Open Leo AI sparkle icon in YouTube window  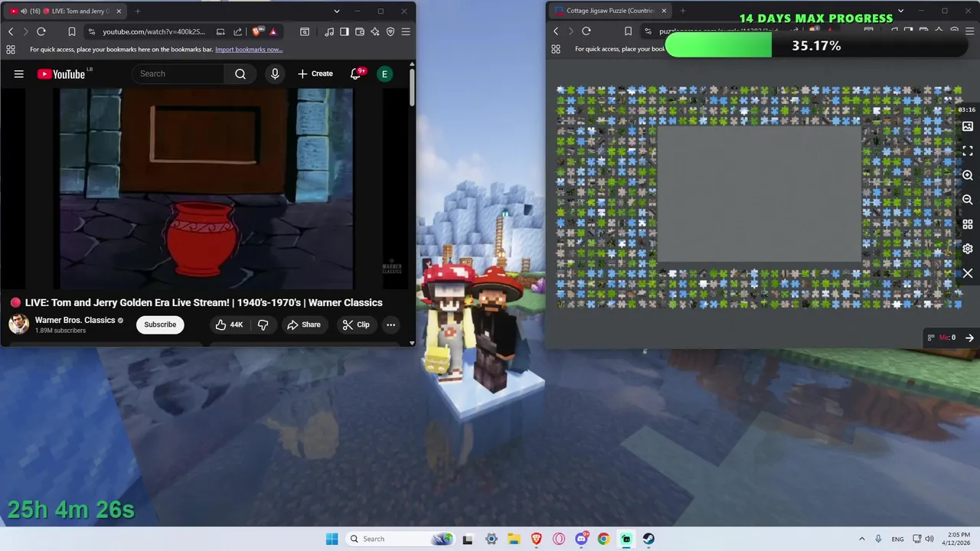[375, 31]
